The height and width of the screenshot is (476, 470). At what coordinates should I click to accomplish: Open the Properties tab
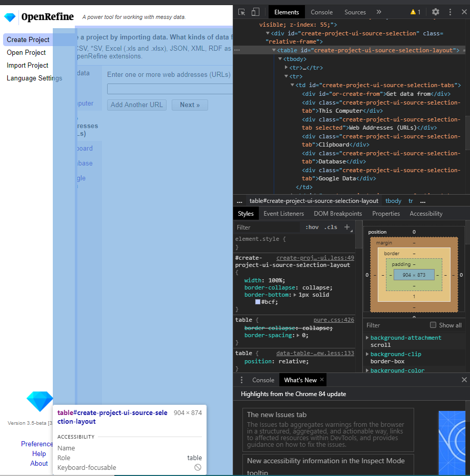pyautogui.click(x=386, y=214)
